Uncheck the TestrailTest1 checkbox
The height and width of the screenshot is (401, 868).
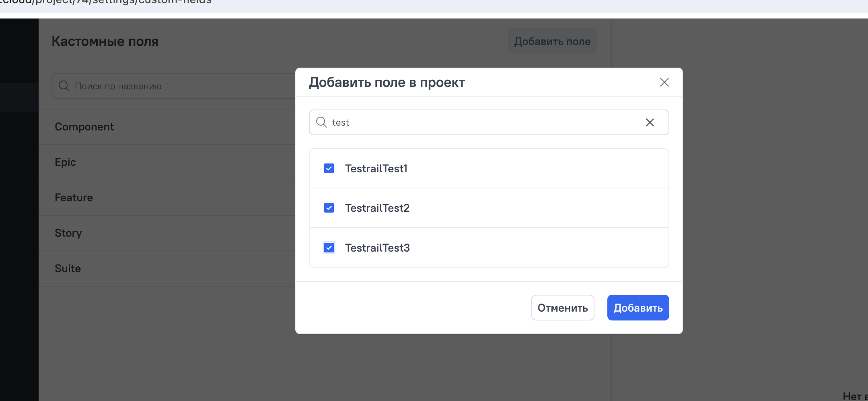[329, 168]
